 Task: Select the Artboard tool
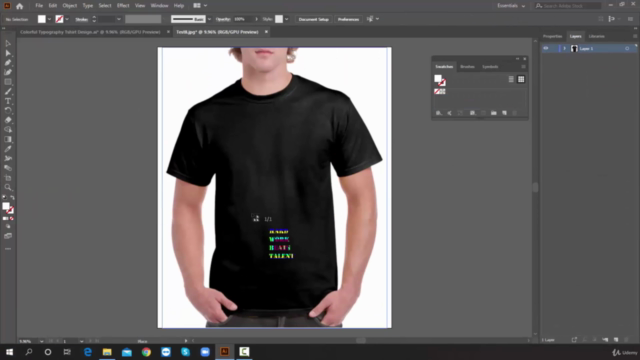[x=8, y=178]
